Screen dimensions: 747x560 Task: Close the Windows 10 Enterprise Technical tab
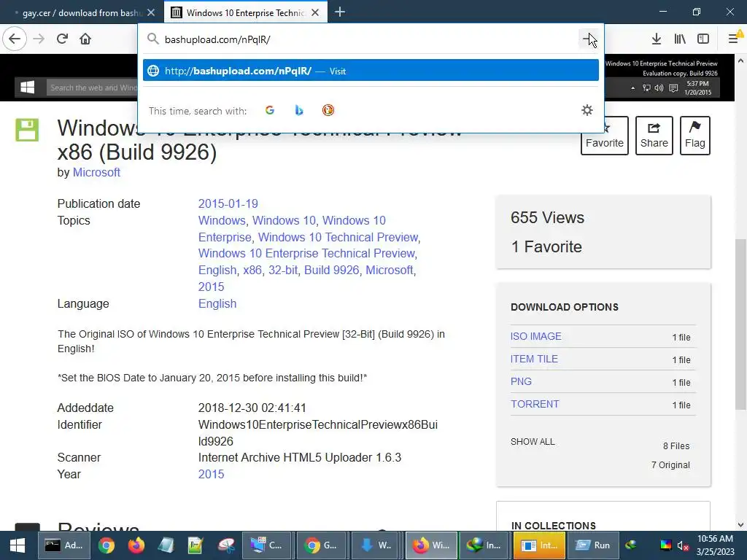point(315,12)
